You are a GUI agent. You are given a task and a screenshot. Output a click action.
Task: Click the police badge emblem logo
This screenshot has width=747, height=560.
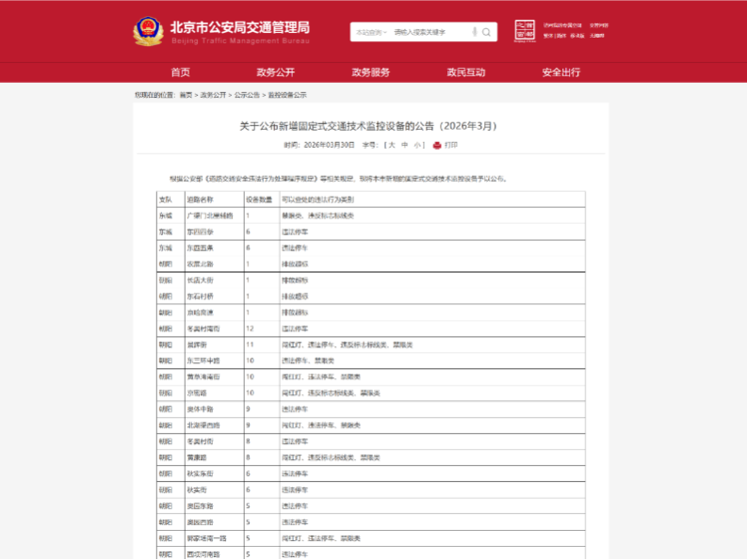point(148,31)
